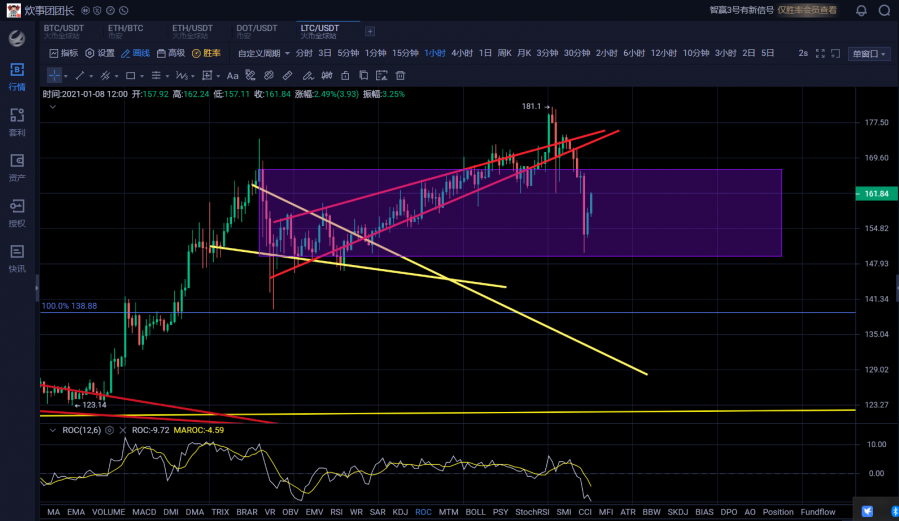Select the crosshair cursor drawing tool
Image resolution: width=899 pixels, height=521 pixels.
pyautogui.click(x=54, y=75)
